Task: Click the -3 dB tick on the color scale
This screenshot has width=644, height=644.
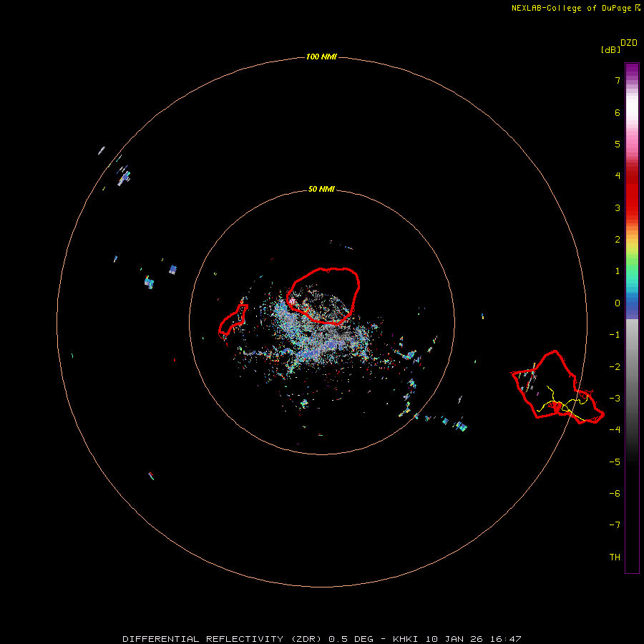Action: click(615, 399)
